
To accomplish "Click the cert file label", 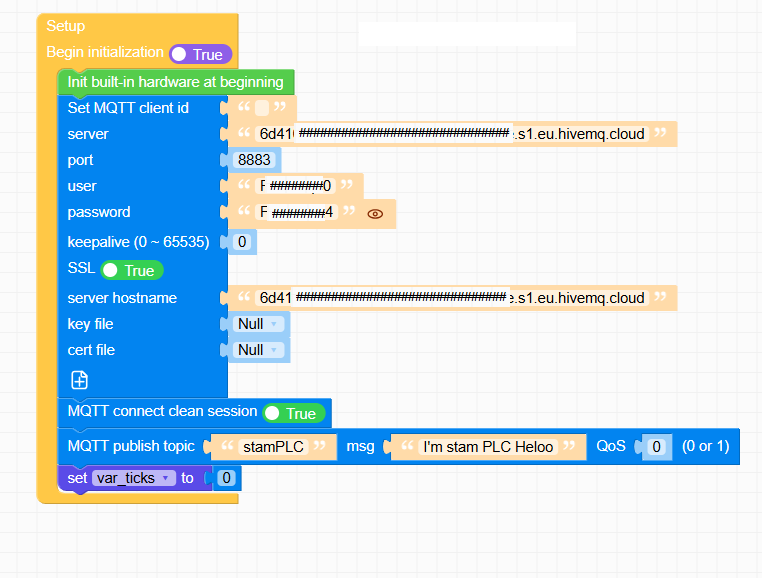I will click(91, 350).
